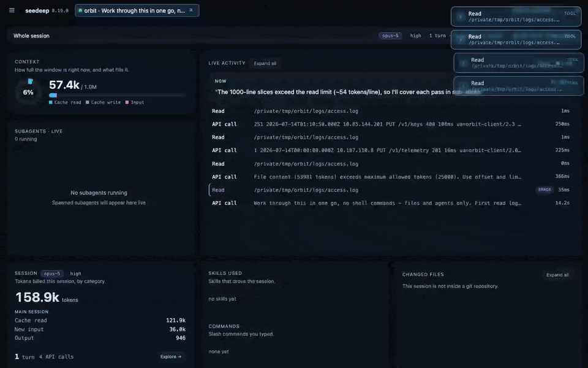Viewport: 588px width, 368px height.
Task: Click the opus-5 badge in Session panel
Action: pyautogui.click(x=51, y=274)
